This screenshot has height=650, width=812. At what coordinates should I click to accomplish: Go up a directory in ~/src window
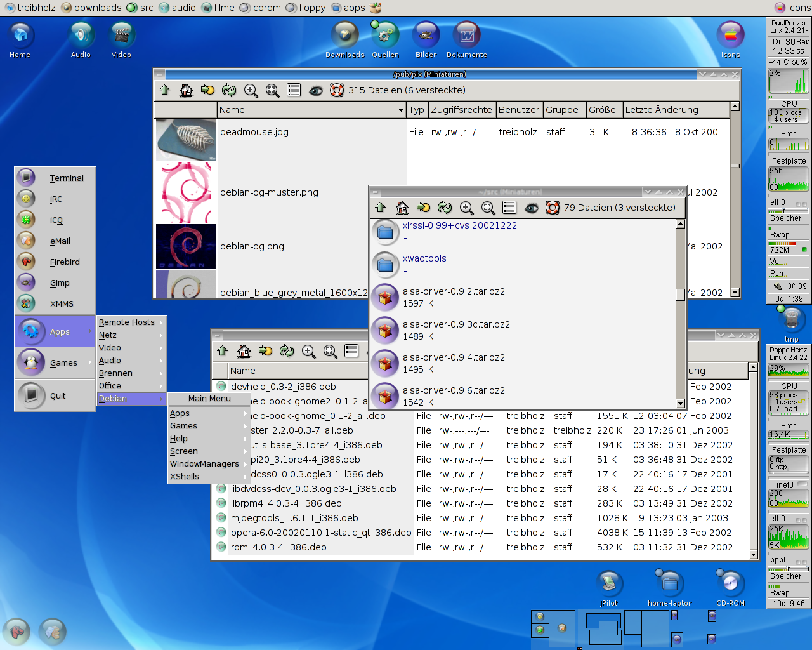point(381,208)
